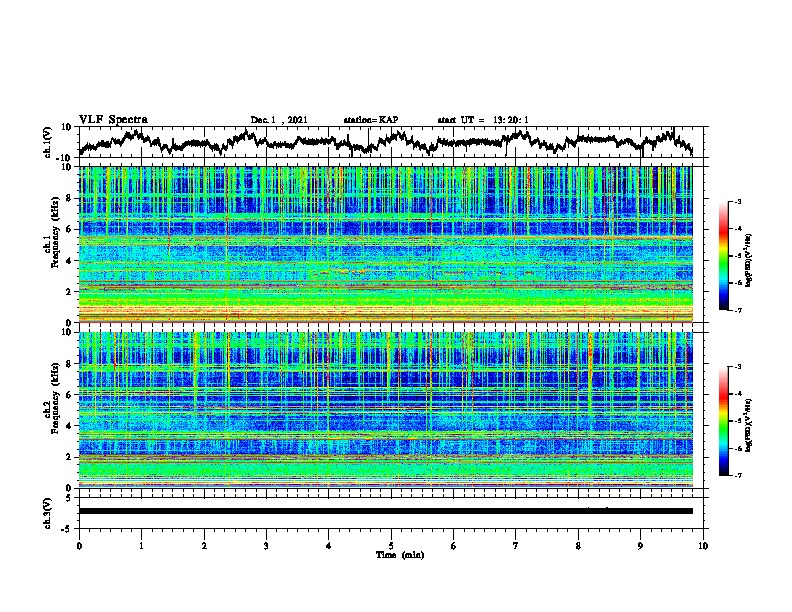Click the ch.2 "Frequency (kHz)" axis label
Image resolution: width=792 pixels, height=612 pixels.
tap(55, 398)
